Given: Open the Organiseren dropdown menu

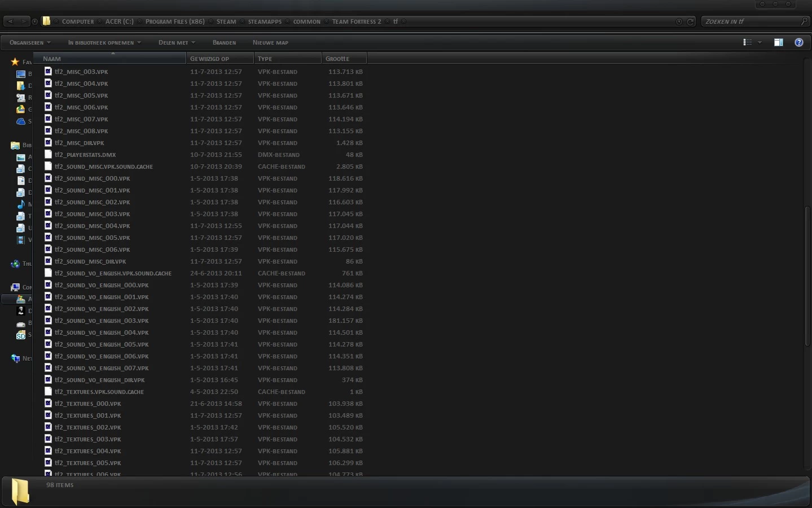Looking at the screenshot, I should pos(30,42).
